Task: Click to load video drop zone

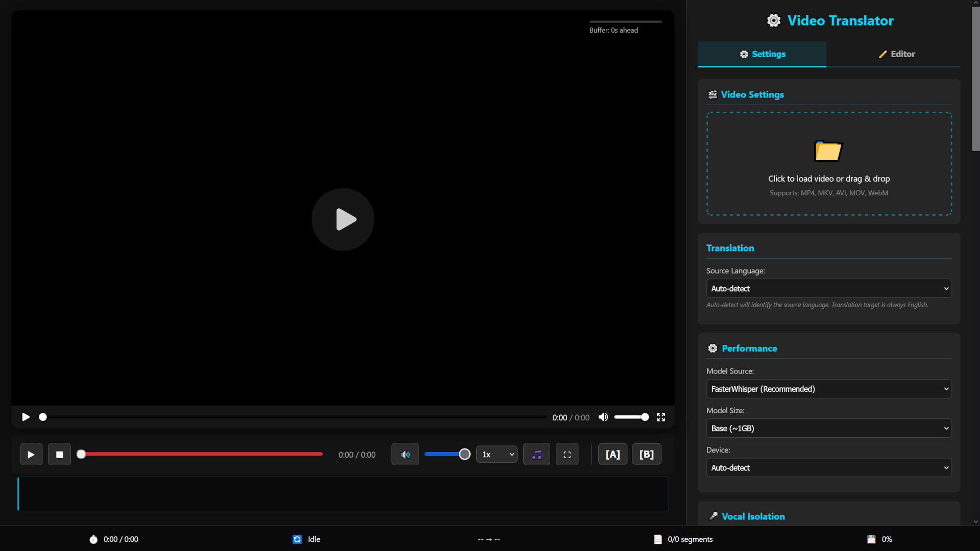Action: click(828, 164)
